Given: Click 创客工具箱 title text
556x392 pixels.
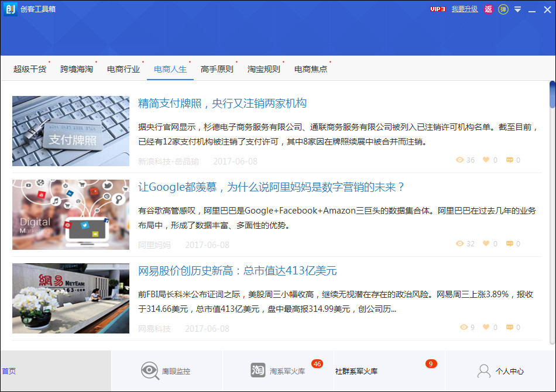Looking at the screenshot, I should click(38, 9).
